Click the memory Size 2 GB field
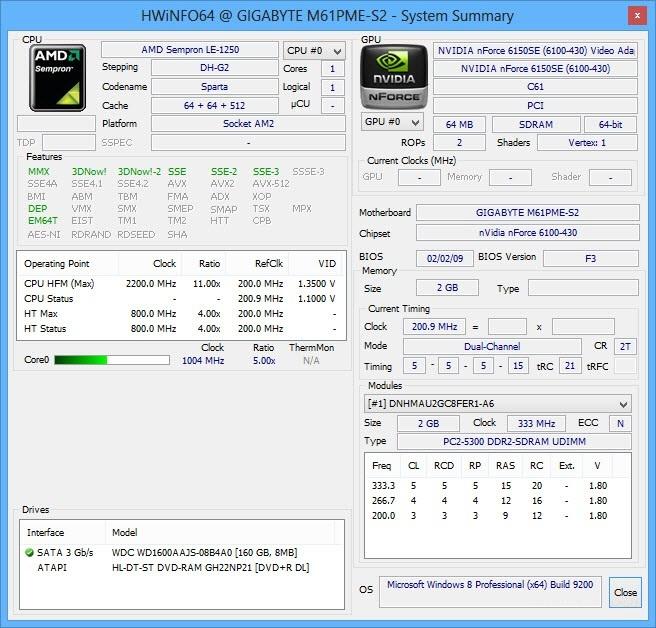 coord(447,288)
